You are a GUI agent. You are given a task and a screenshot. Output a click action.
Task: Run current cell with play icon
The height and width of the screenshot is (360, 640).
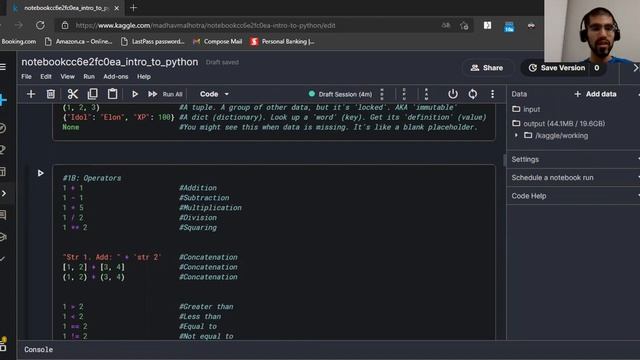[x=135, y=94]
